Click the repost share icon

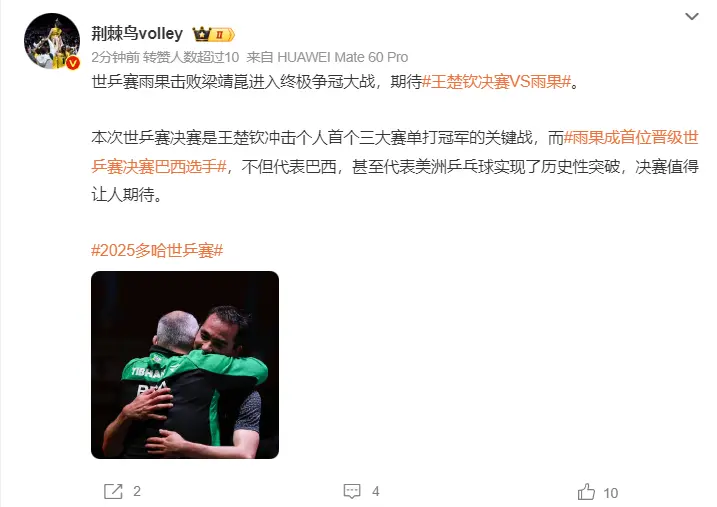click(x=113, y=491)
